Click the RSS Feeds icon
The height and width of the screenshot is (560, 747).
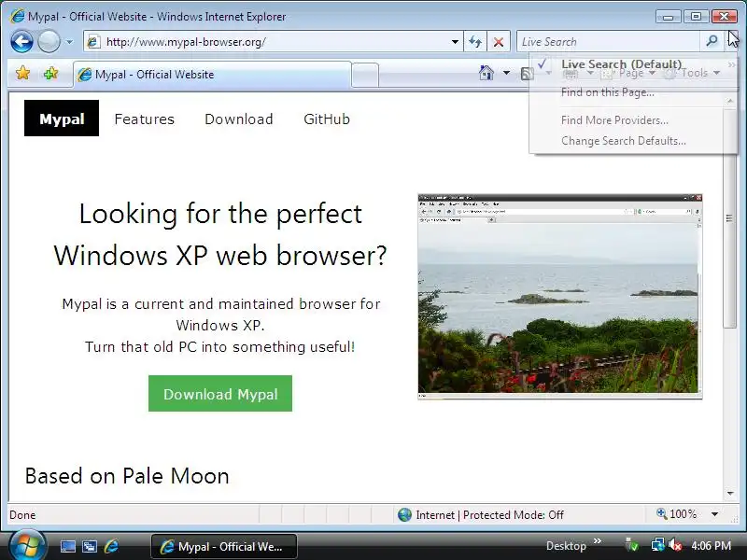click(x=527, y=74)
